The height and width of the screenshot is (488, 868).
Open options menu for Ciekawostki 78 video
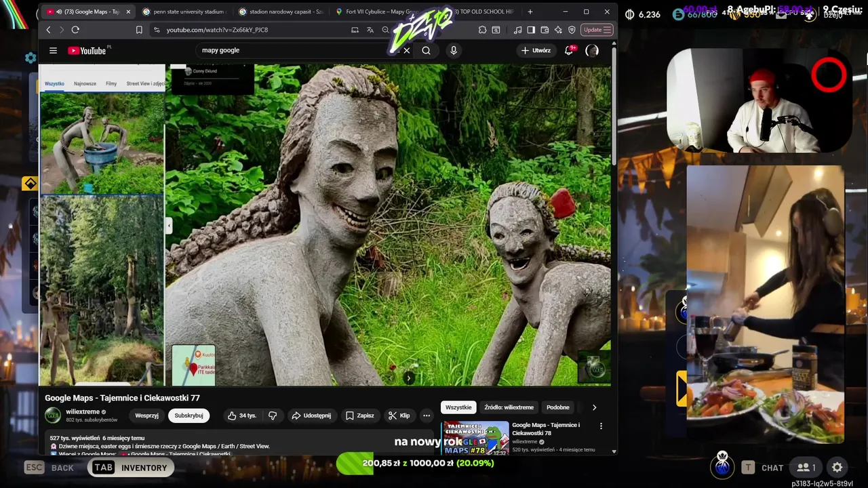click(x=601, y=426)
